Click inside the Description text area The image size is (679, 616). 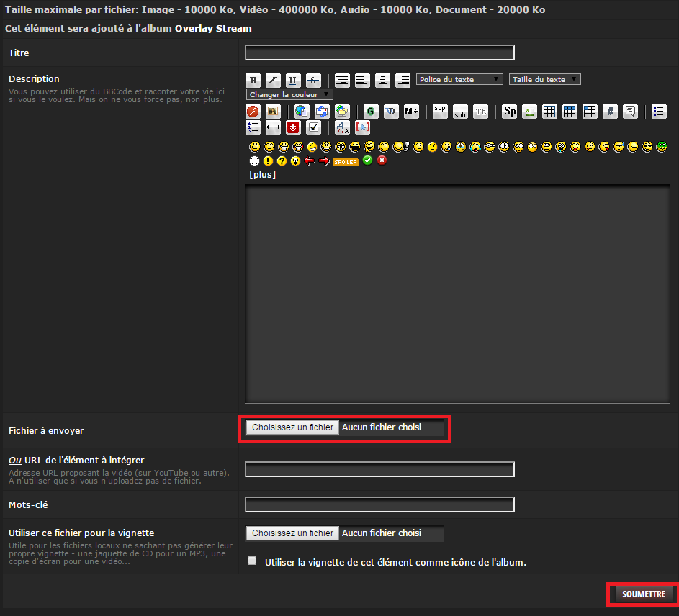tap(457, 294)
